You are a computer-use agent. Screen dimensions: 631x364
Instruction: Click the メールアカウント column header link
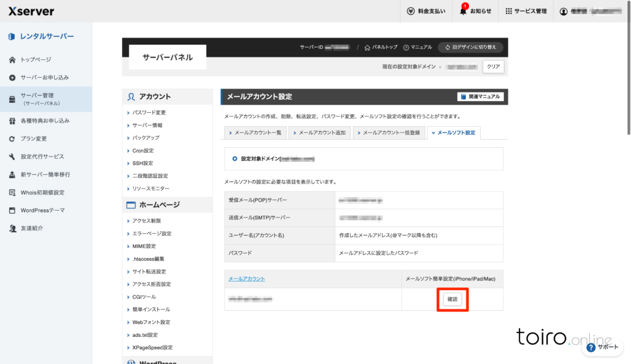[x=246, y=278]
